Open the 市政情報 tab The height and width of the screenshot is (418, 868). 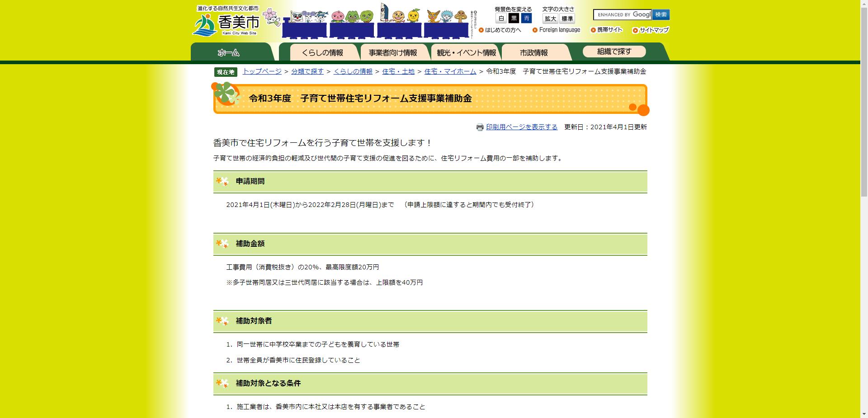[533, 53]
